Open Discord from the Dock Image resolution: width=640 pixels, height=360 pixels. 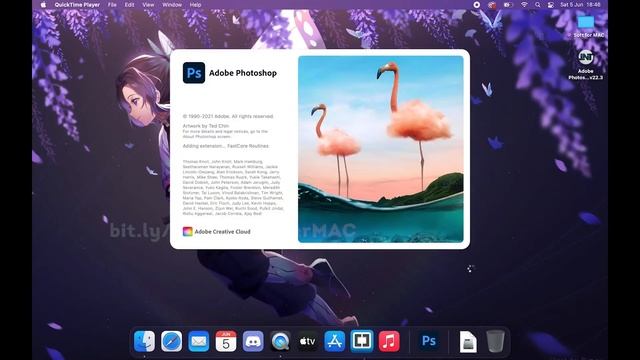point(253,341)
